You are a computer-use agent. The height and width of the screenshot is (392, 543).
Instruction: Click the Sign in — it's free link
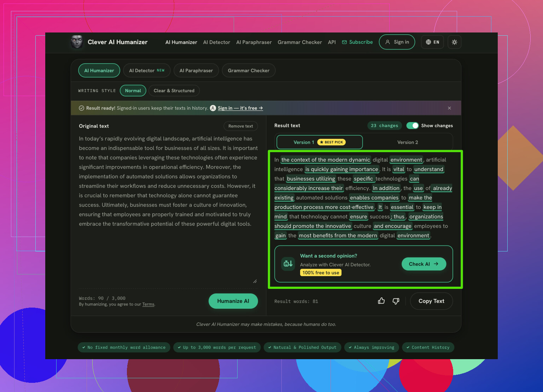[240, 108]
